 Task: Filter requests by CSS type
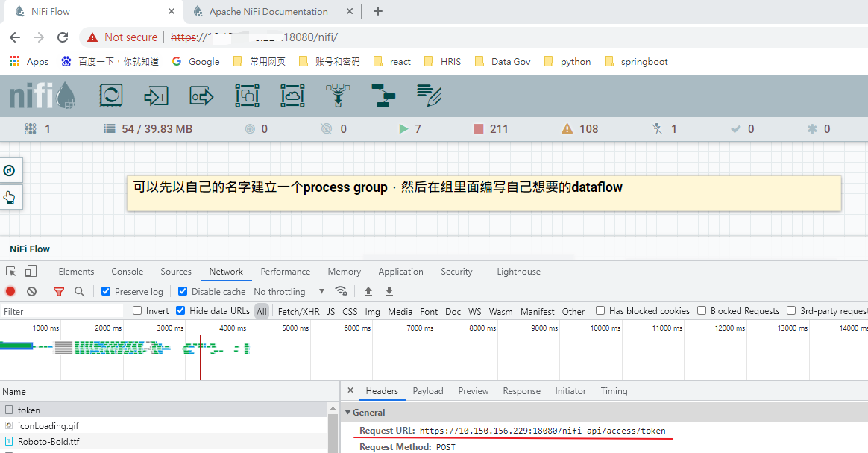(350, 312)
